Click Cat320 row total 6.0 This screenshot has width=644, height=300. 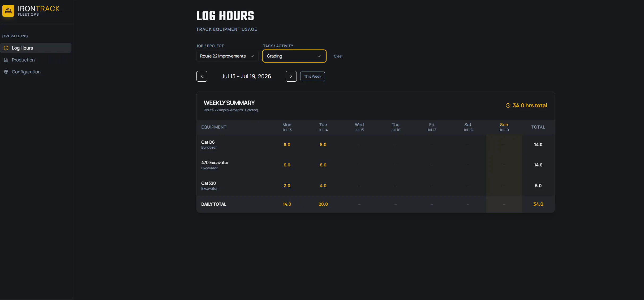click(538, 186)
